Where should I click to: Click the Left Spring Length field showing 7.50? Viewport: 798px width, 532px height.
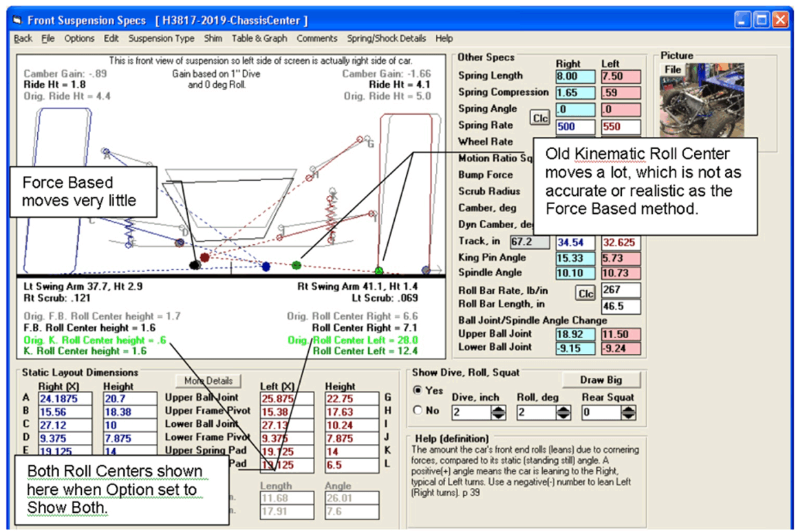pos(621,77)
